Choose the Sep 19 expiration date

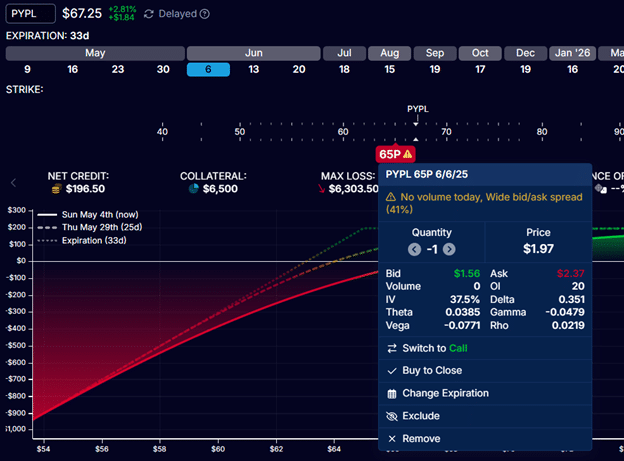click(435, 69)
